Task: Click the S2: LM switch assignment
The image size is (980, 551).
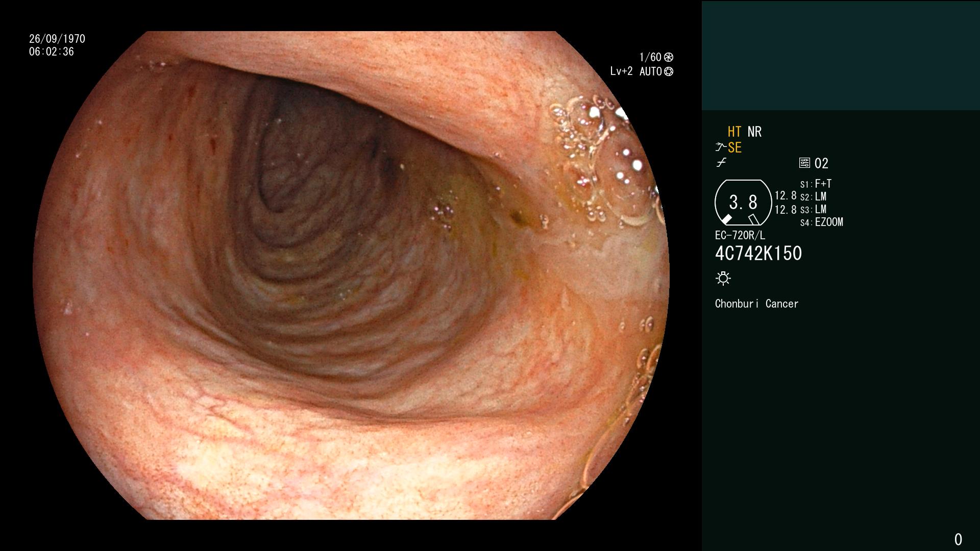Action: 813,197
